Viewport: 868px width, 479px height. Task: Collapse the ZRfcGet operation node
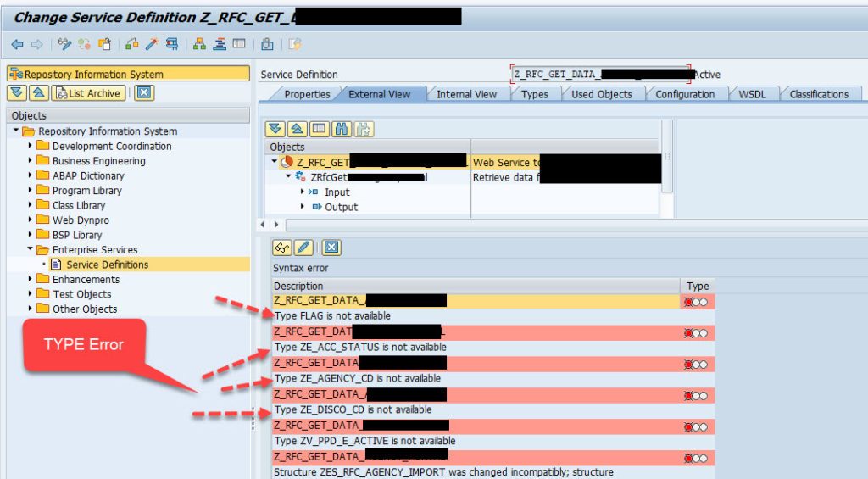[288, 176]
